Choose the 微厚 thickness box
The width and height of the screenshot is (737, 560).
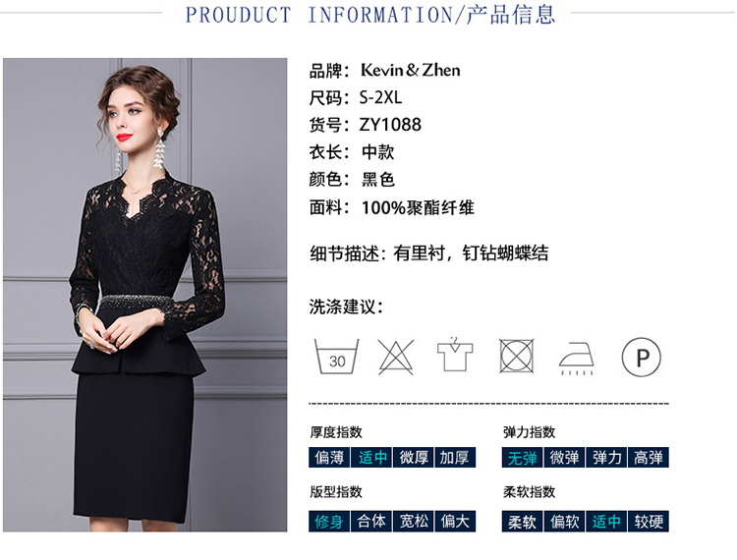coord(414,458)
